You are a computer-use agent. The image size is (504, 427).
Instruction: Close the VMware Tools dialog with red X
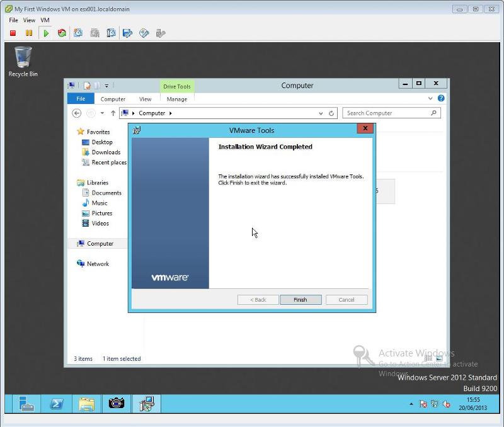[365, 128]
